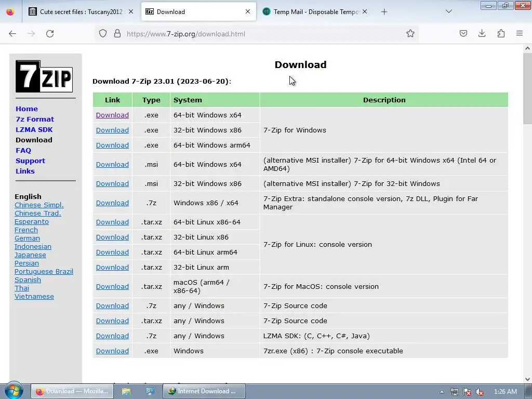Click the padlock site security icon
This screenshot has height=399, width=532.
(117, 34)
